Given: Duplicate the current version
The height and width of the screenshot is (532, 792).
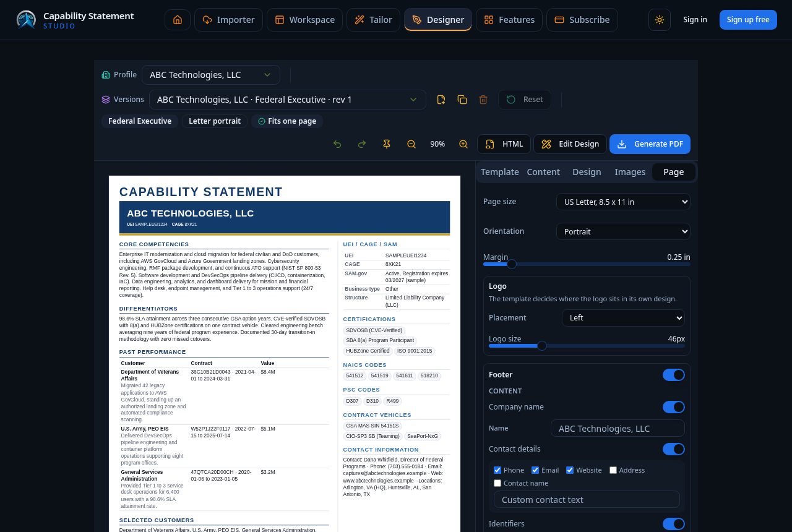Looking at the screenshot, I should [x=462, y=100].
